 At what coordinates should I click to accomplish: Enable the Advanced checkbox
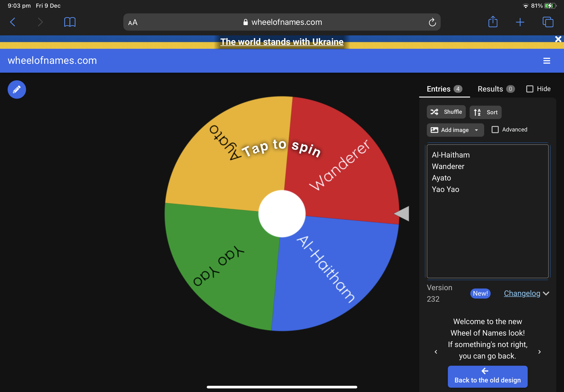click(x=495, y=130)
